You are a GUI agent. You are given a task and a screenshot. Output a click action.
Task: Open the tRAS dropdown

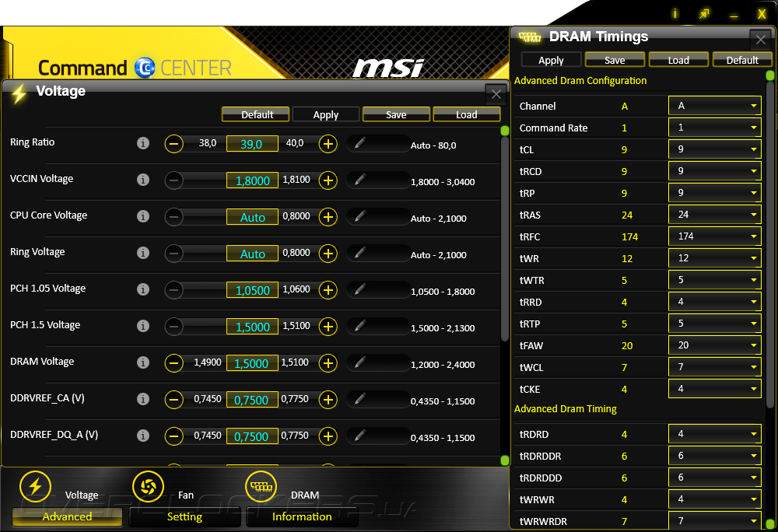click(x=715, y=215)
